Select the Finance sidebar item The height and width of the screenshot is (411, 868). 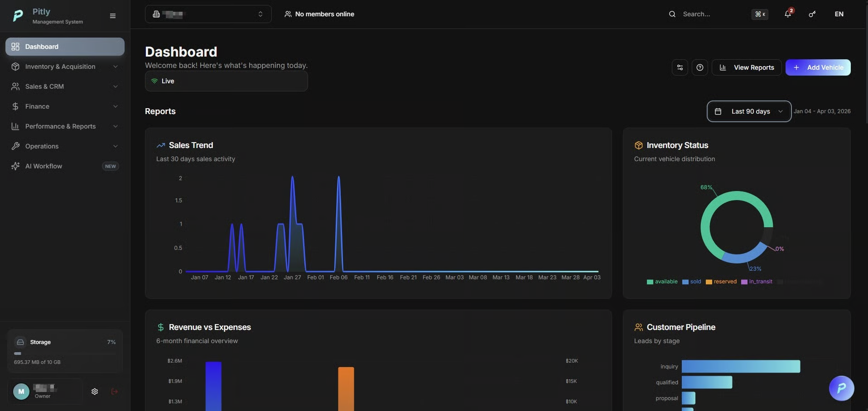click(x=65, y=106)
